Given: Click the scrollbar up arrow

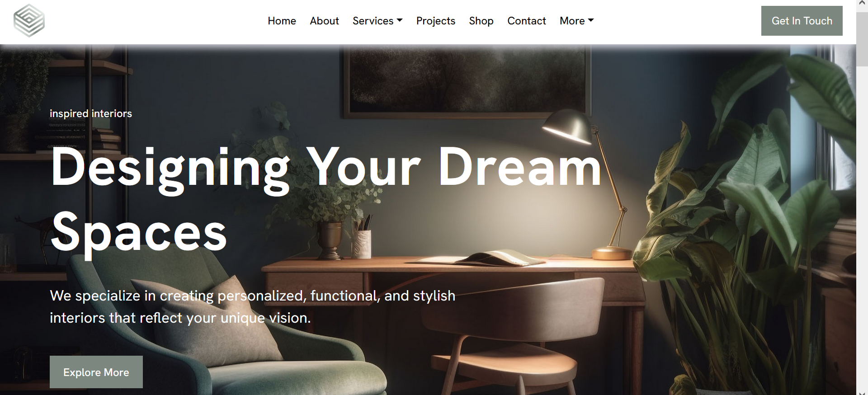Looking at the screenshot, I should point(862,4).
